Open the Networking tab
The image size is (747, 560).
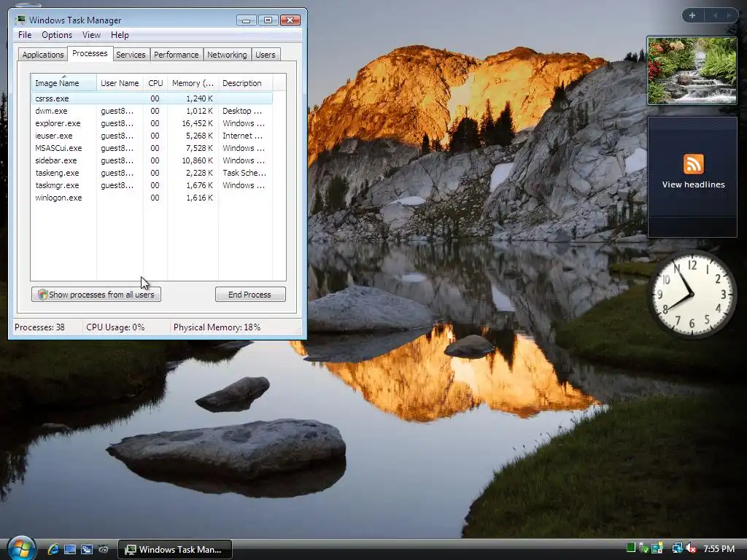coord(227,55)
